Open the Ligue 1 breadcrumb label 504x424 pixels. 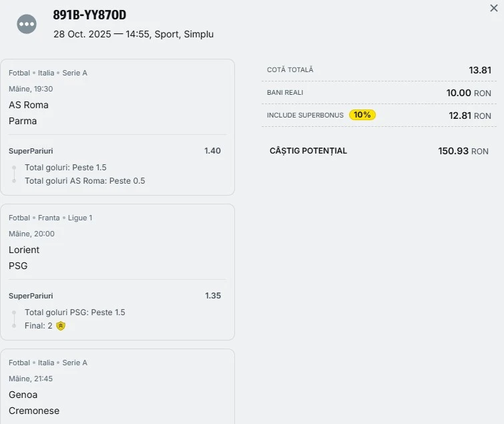(80, 218)
